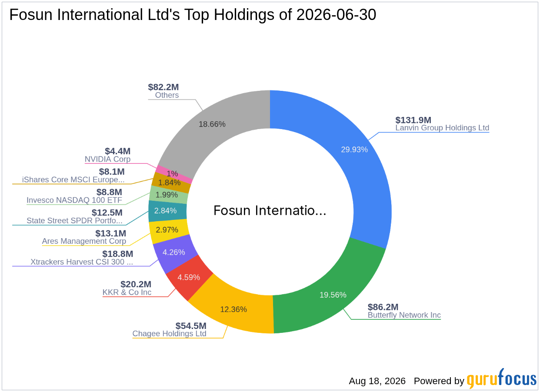540x392 pixels.
Task: Click the $54.5M value
Action: pyautogui.click(x=191, y=326)
